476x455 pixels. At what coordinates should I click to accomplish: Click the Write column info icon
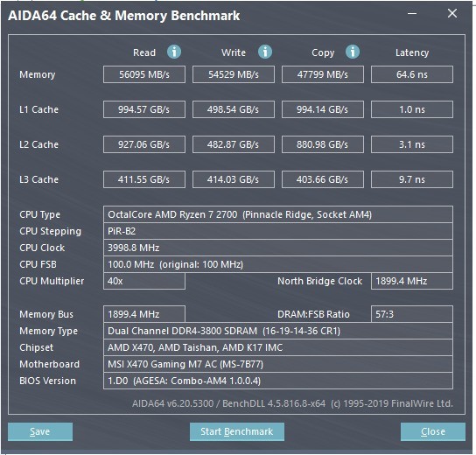265,52
